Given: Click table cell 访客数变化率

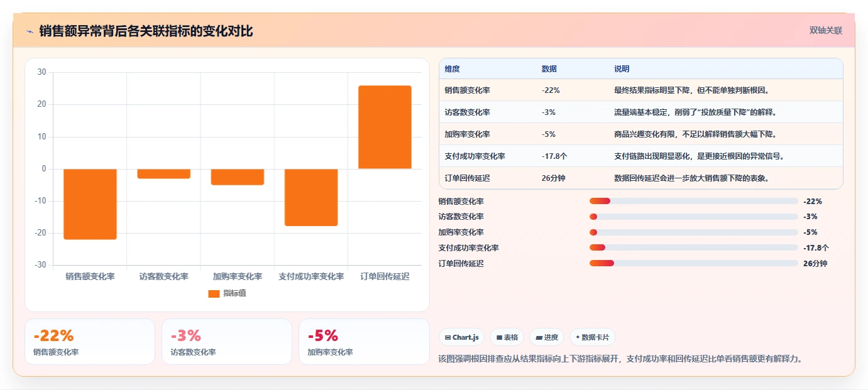Looking at the screenshot, I should pyautogui.click(x=467, y=112).
